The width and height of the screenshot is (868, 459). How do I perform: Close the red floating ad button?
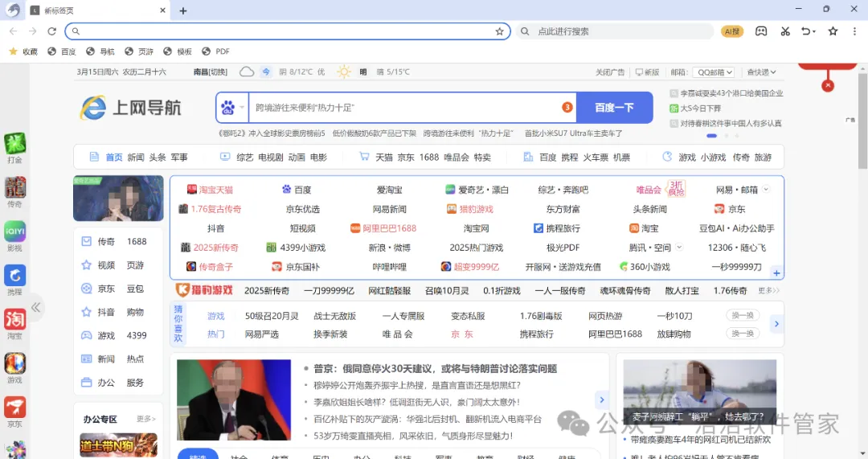pos(828,86)
